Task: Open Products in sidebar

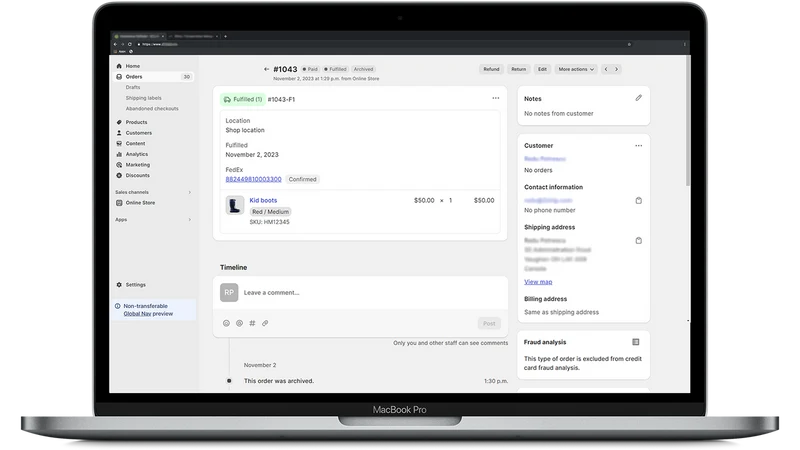Action: (x=136, y=122)
